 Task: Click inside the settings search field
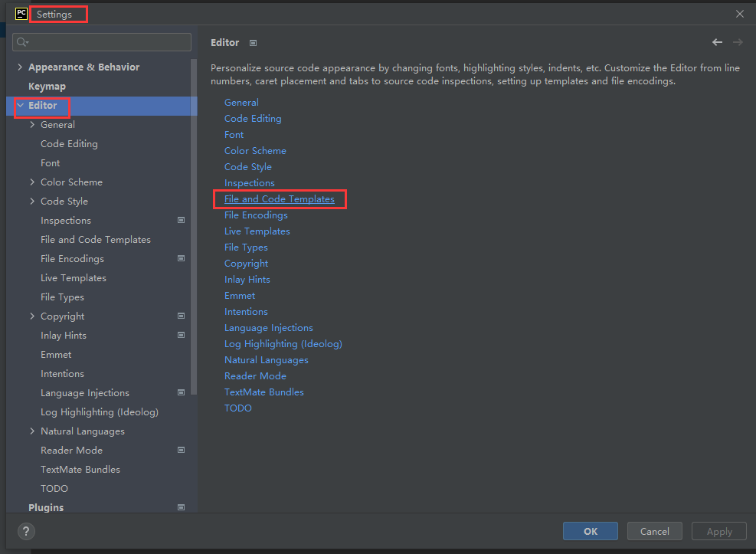tap(102, 42)
